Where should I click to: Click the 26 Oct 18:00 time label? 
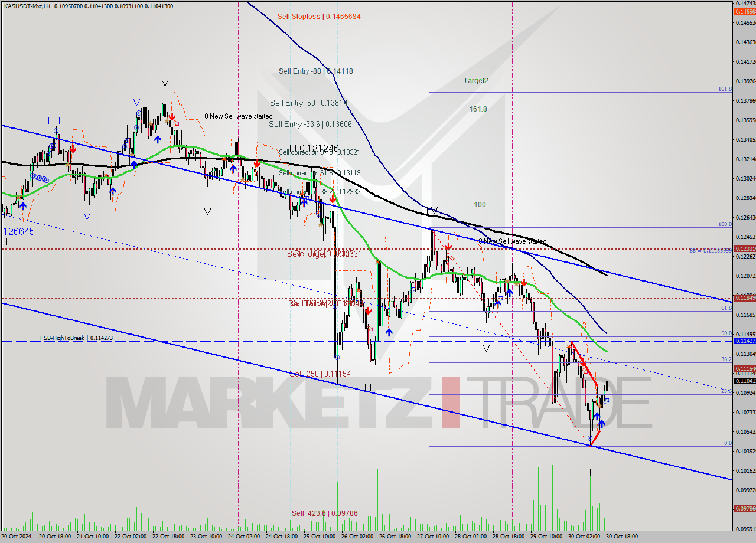[396, 536]
